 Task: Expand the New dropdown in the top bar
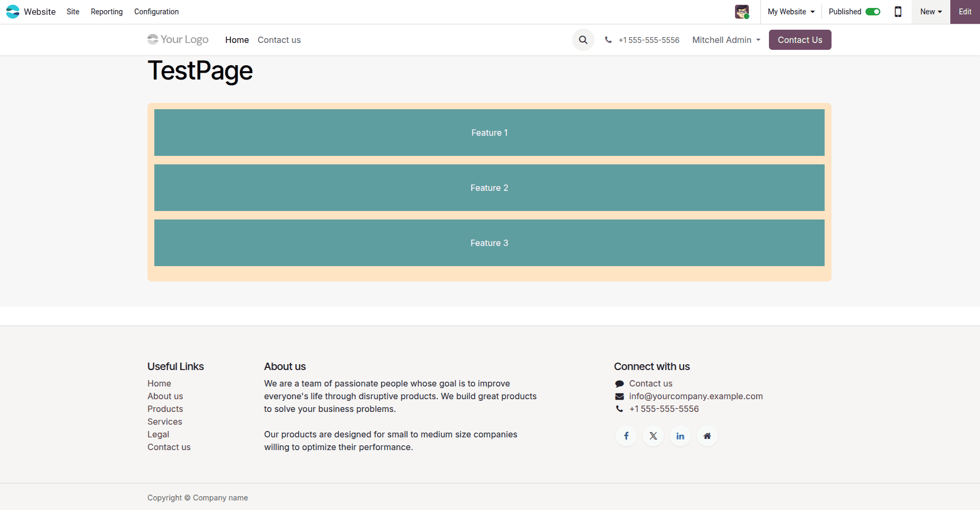[930, 11]
